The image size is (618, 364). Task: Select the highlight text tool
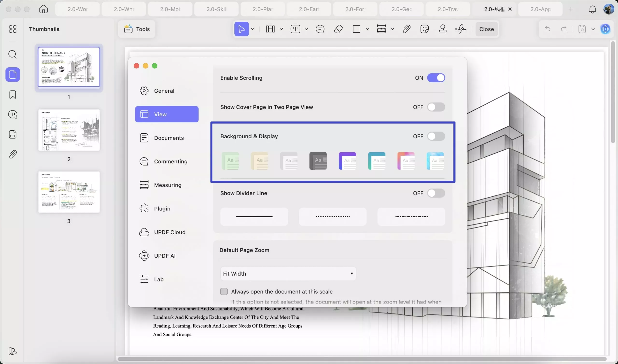click(x=270, y=29)
